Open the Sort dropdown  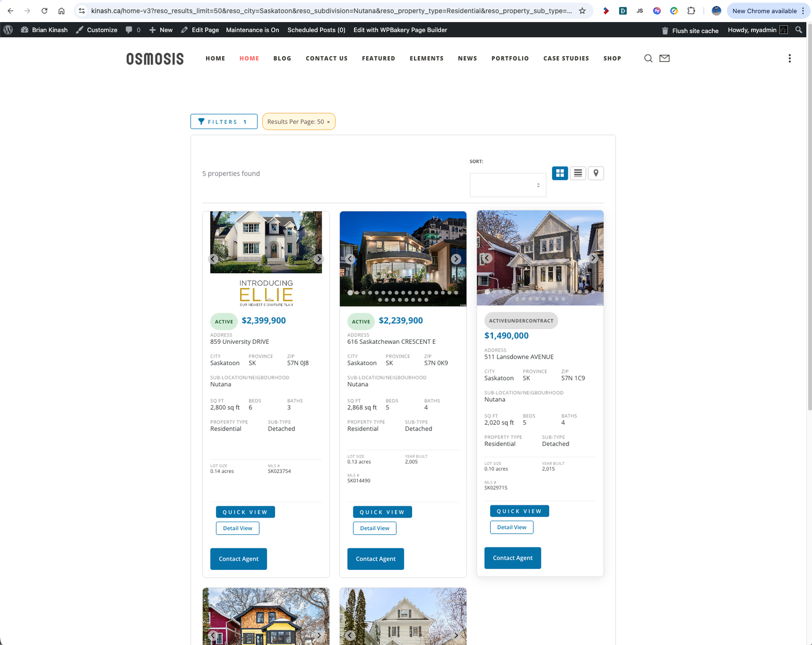507,185
